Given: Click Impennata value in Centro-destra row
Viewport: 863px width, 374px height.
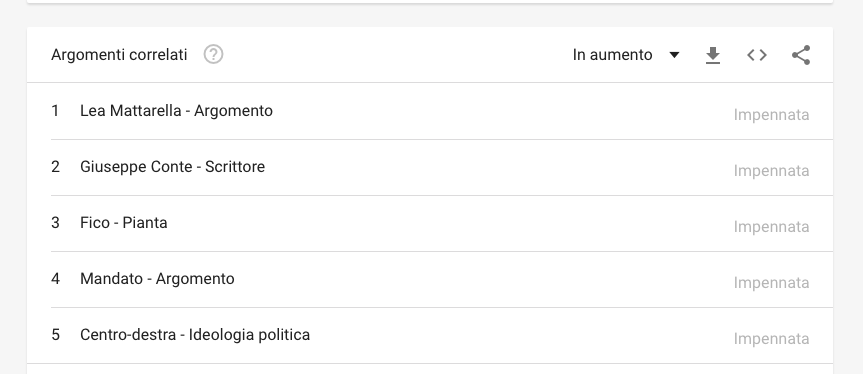Looking at the screenshot, I should pos(771,339).
